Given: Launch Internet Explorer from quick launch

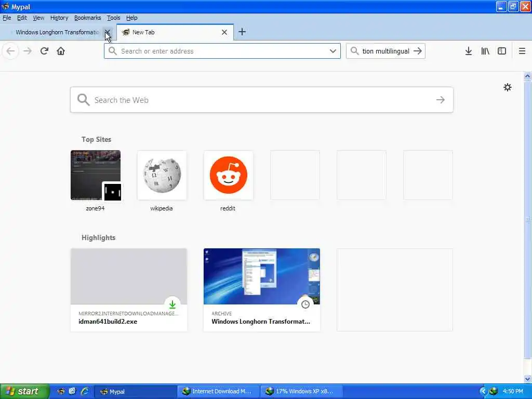Looking at the screenshot, I should click(x=85, y=391).
